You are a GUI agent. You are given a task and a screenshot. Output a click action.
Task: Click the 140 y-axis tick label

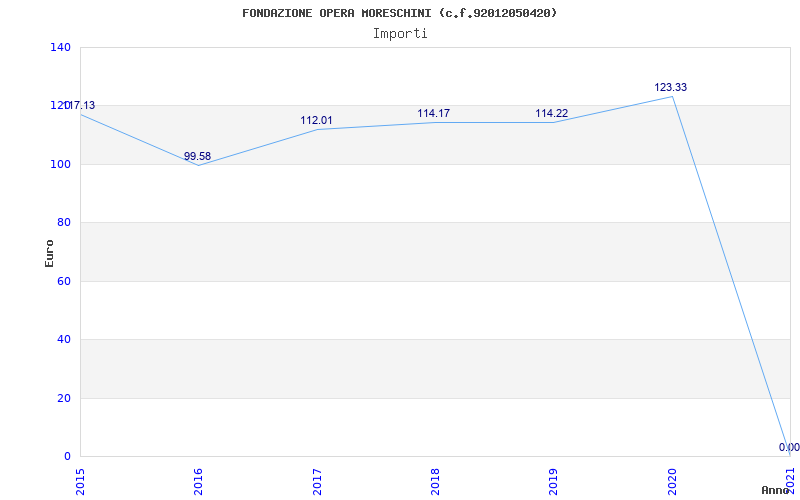[x=60, y=47]
